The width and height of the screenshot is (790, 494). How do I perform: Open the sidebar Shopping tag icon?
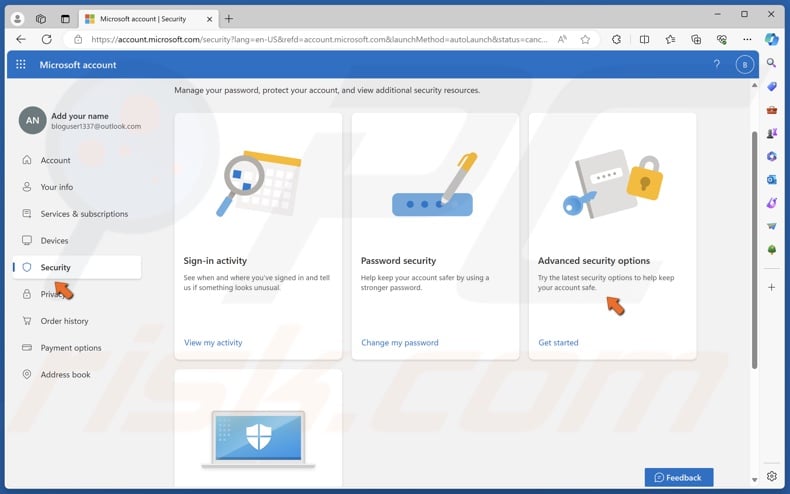[771, 86]
